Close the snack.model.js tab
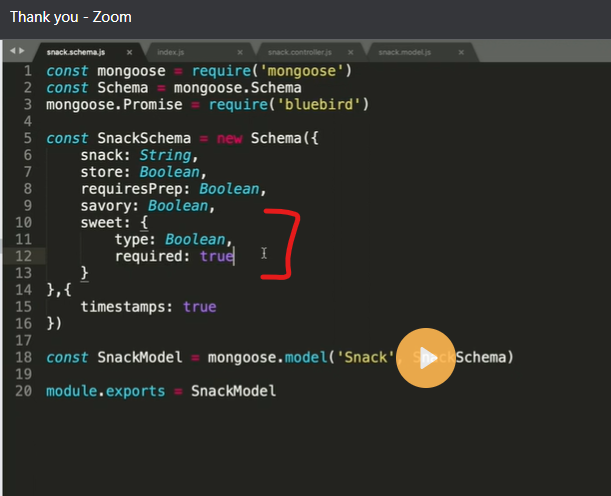Image resolution: width=611 pixels, height=496 pixels. pyautogui.click(x=463, y=51)
